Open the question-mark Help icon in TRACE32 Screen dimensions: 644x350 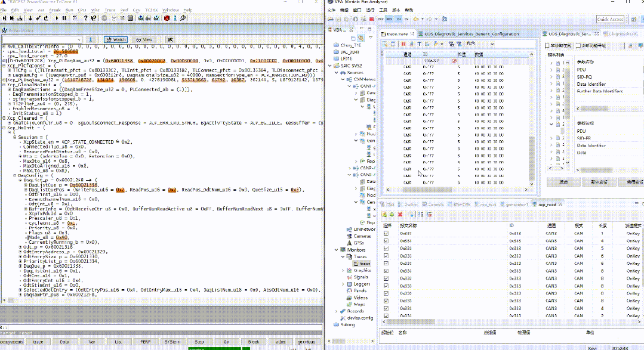point(85,18)
